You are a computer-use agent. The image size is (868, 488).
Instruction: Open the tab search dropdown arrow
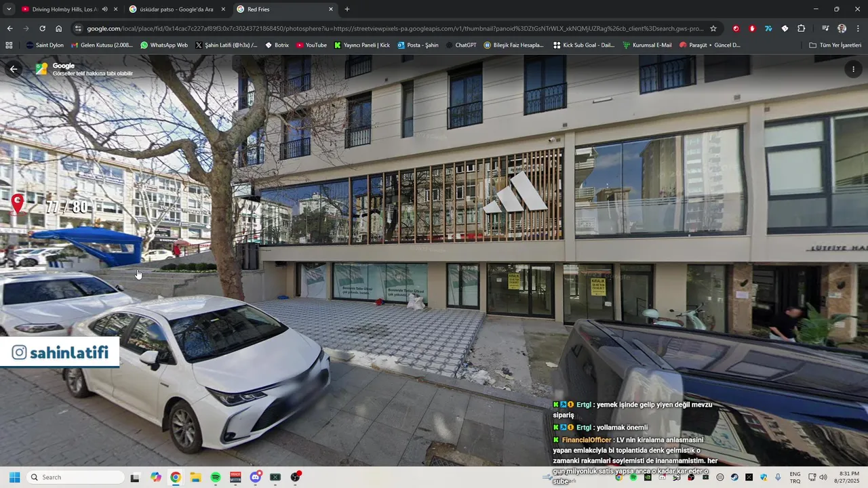[x=9, y=9]
